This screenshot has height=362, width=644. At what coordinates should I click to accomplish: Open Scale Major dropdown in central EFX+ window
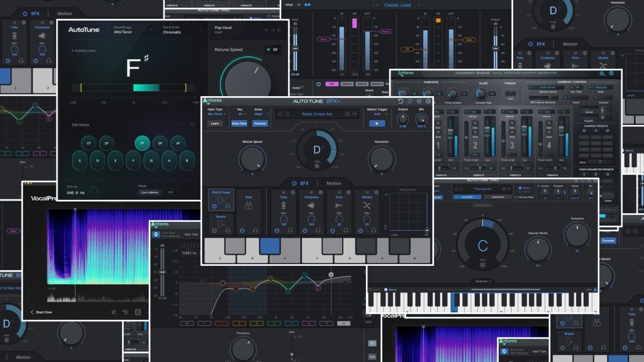pos(261,114)
